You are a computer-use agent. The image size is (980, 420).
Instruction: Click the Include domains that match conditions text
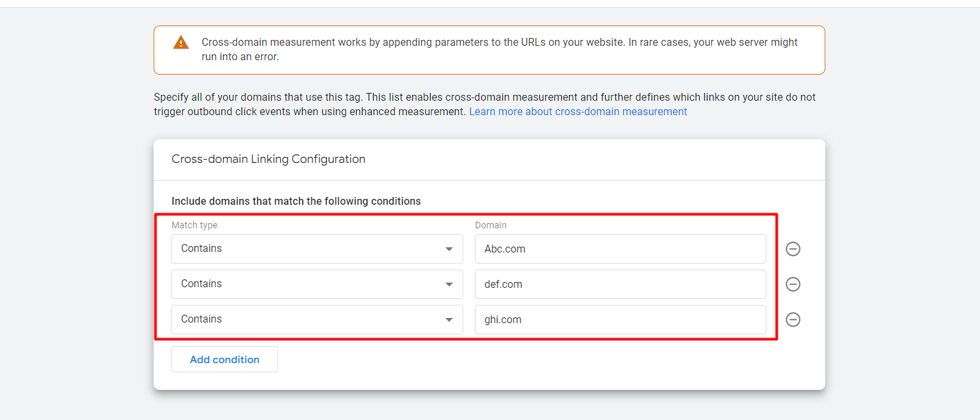pos(296,201)
